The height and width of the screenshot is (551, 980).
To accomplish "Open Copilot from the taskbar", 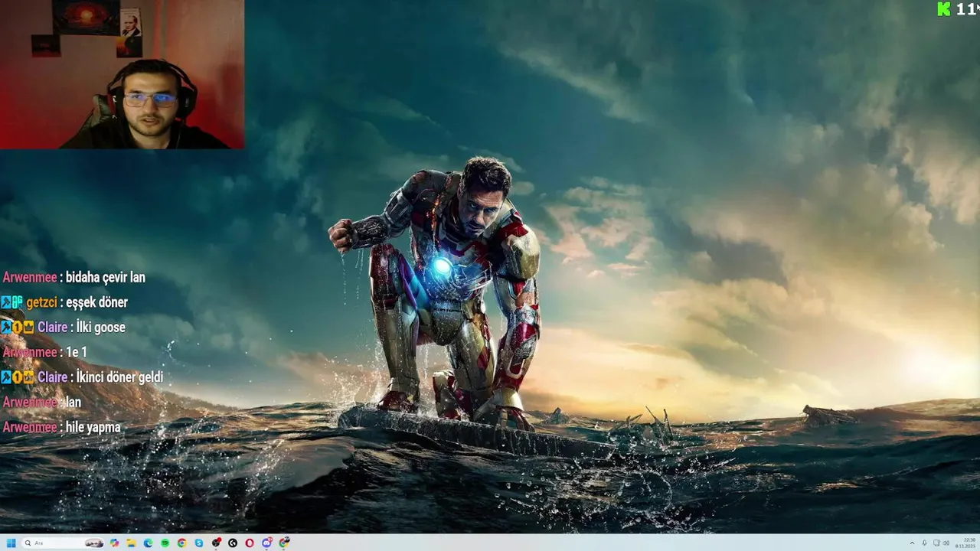I will [114, 543].
